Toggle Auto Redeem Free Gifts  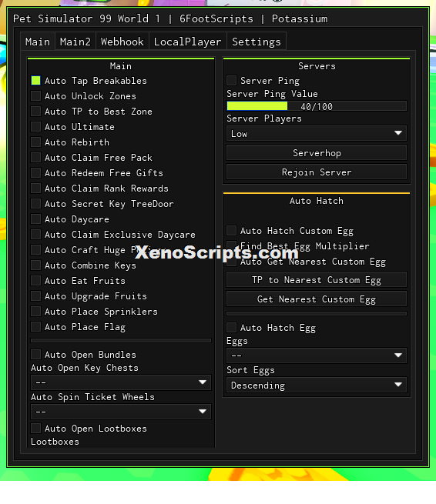[x=35, y=173]
